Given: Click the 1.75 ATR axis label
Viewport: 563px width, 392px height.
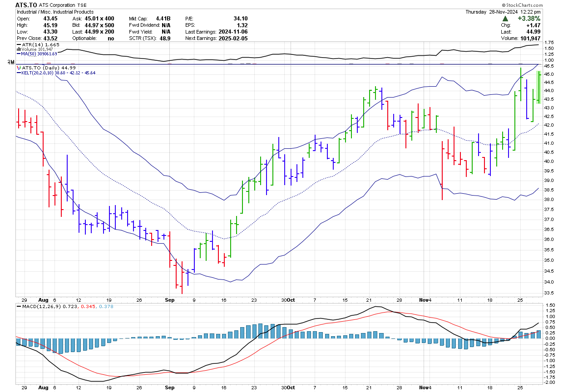Looking at the screenshot, I should [x=548, y=42].
